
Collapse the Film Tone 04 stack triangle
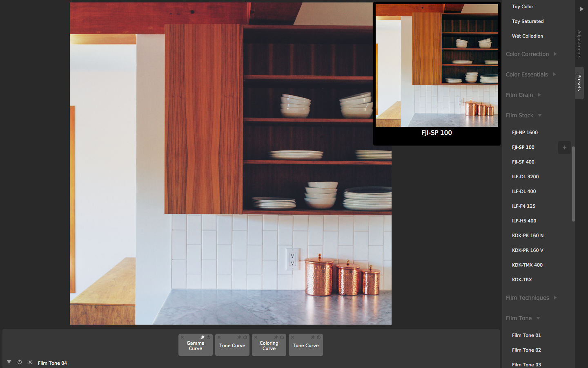(x=9, y=362)
